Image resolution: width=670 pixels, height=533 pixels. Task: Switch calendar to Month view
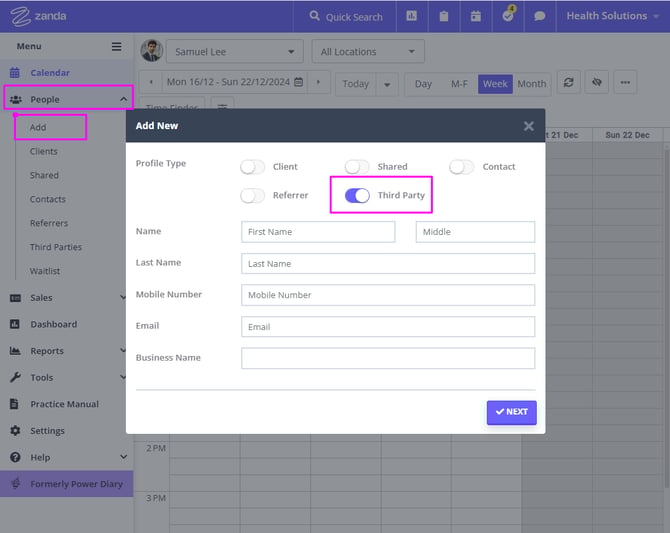[x=531, y=84]
